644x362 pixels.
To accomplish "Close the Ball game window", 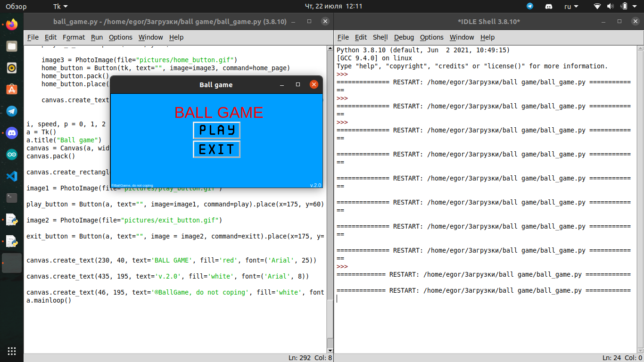I will (x=314, y=84).
